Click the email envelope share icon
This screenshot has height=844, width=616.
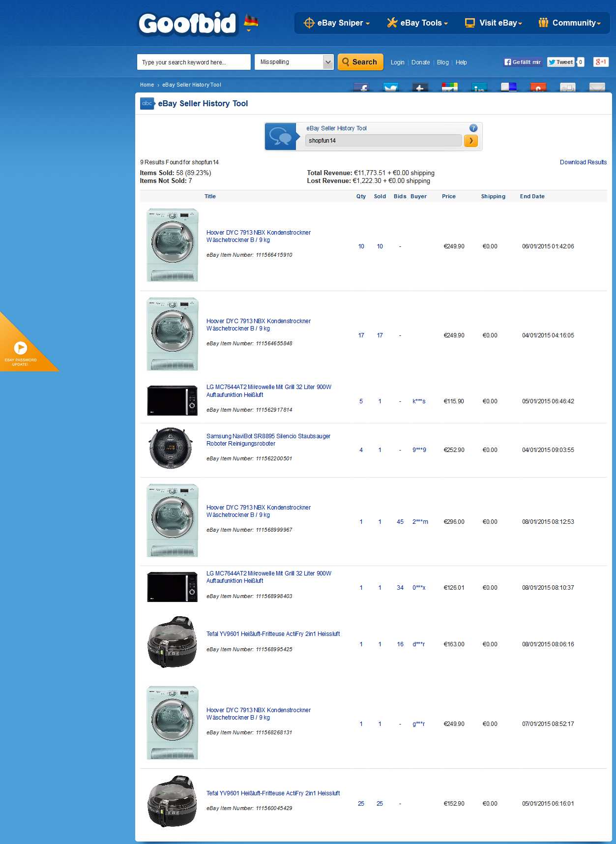[597, 88]
